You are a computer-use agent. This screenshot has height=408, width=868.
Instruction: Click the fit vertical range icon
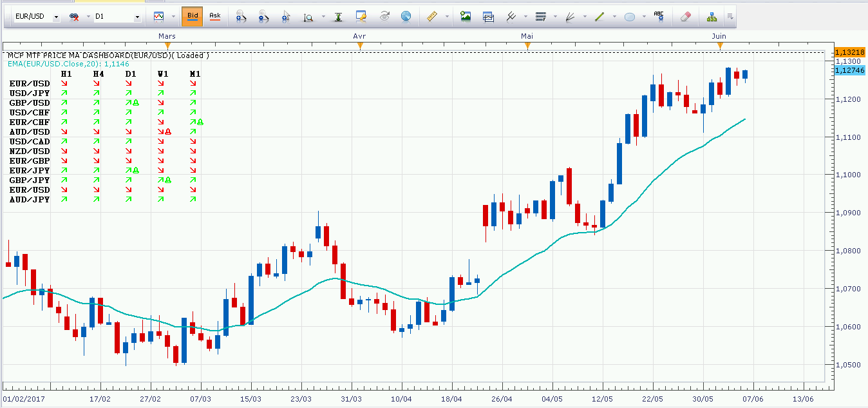(x=337, y=16)
